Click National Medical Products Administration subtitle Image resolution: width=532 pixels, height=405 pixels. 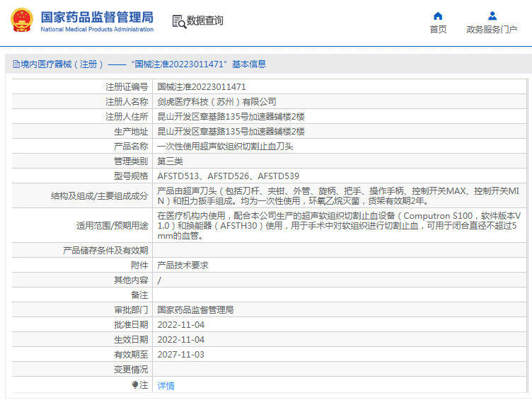97,30
